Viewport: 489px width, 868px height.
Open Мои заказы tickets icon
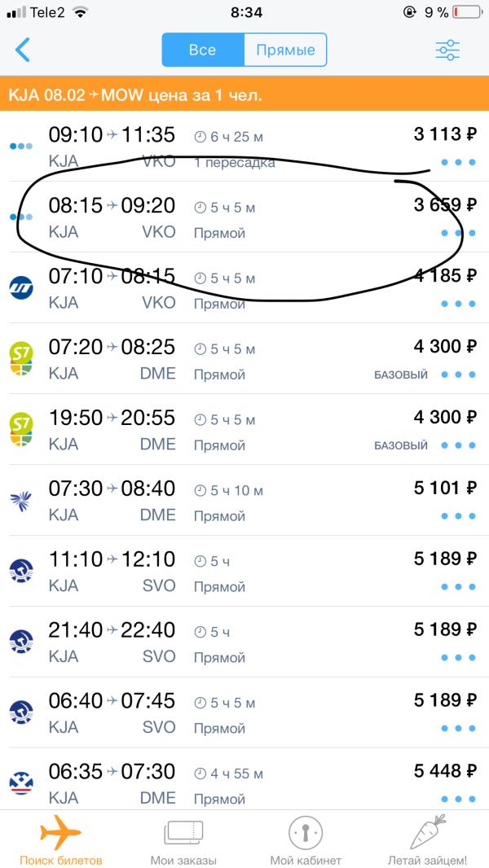[183, 832]
